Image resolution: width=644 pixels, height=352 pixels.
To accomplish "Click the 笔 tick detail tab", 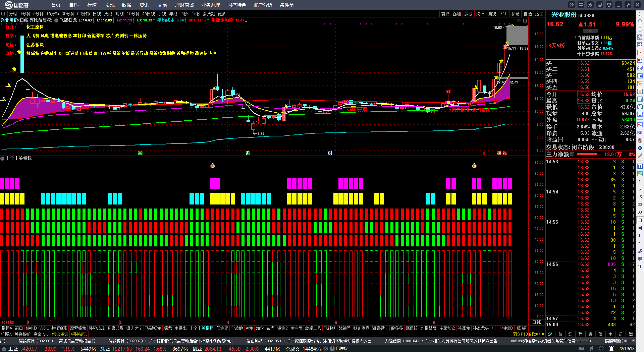I will point(550,334).
